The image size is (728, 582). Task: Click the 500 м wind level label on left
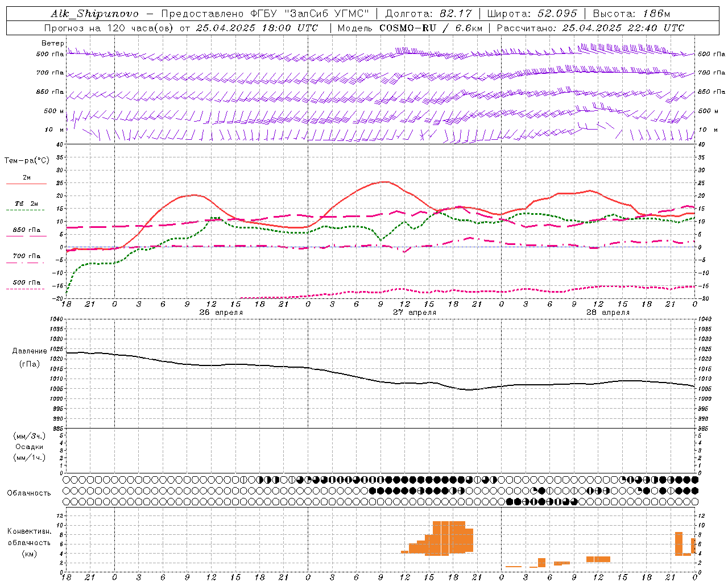click(53, 111)
